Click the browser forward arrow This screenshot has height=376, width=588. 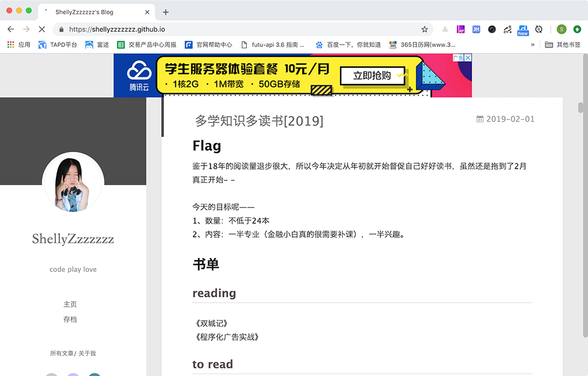point(26,29)
